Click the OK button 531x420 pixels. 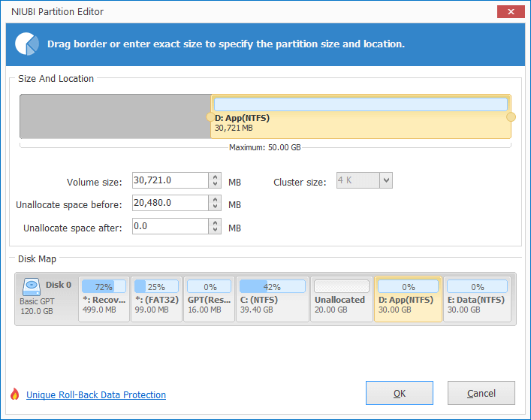(x=400, y=393)
